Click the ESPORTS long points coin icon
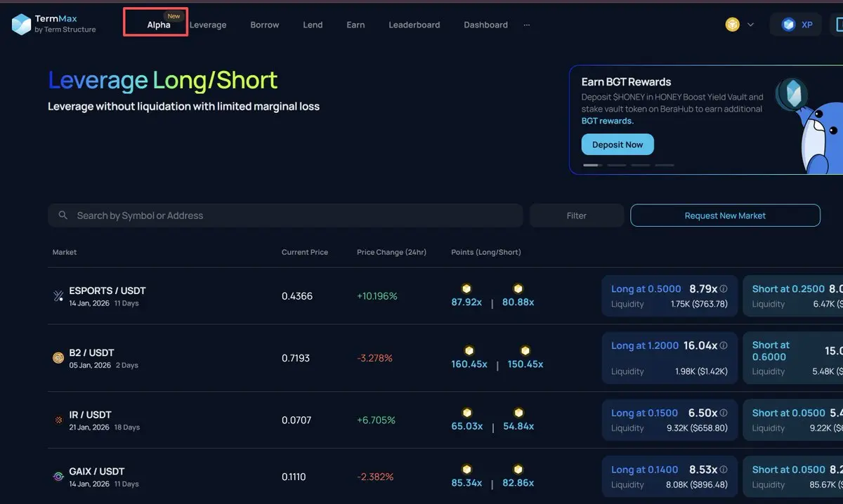 (466, 289)
